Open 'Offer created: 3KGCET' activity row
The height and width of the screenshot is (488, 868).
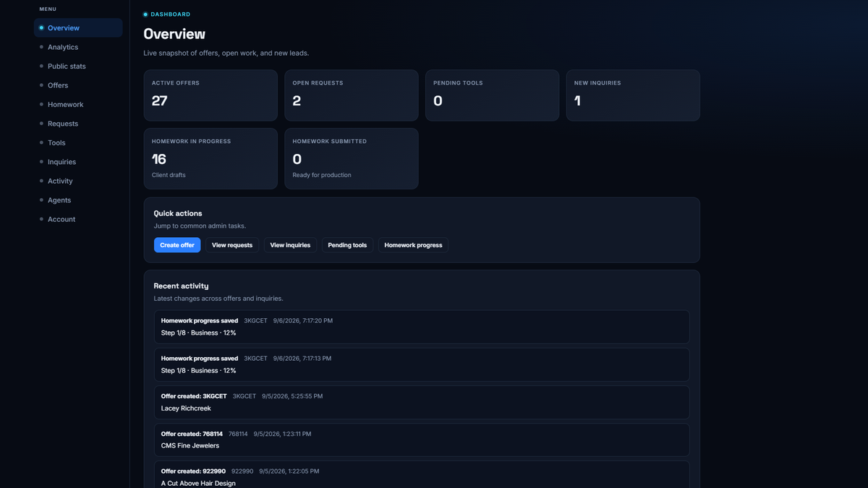point(422,402)
